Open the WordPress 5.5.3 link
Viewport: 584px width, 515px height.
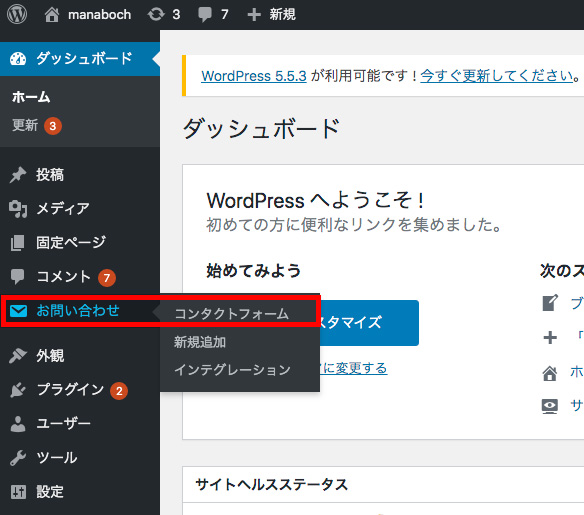tap(254, 76)
